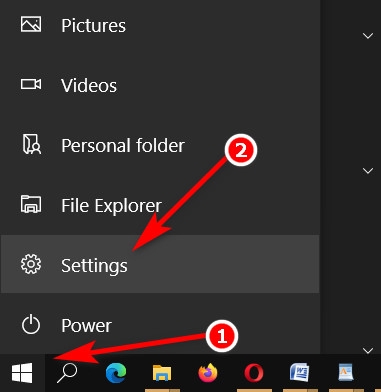381x392 pixels.
Task: Select File Explorer label in the Start menu
Action: 111,206
